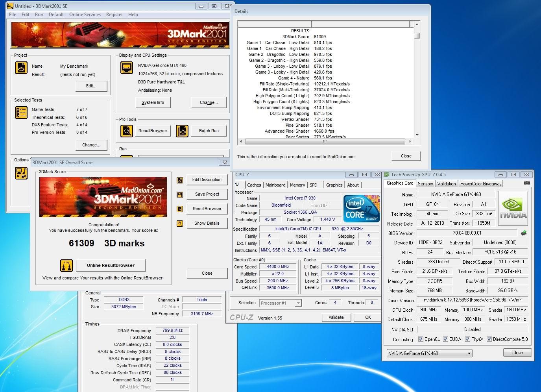Open the Help menu in 3DMark2001
Viewport: 541px width, 392px height.
pos(133,15)
